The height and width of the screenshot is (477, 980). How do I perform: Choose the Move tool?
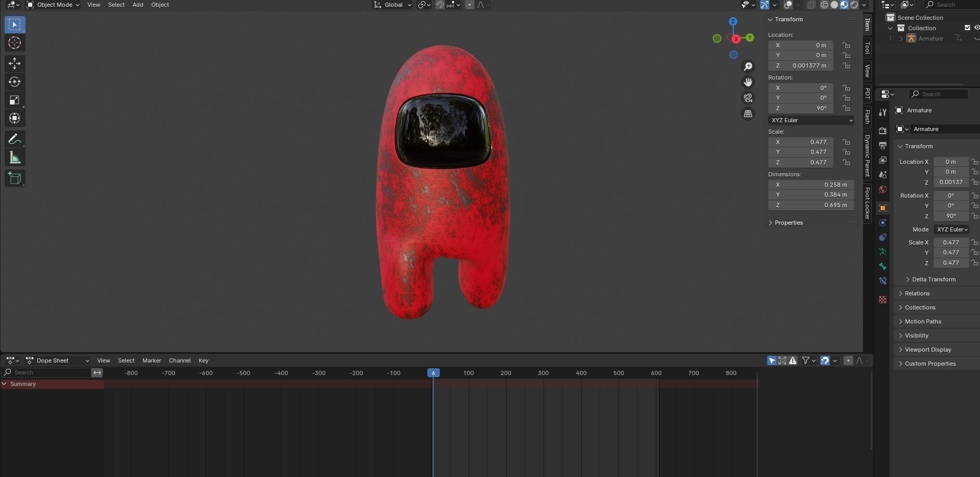click(15, 63)
